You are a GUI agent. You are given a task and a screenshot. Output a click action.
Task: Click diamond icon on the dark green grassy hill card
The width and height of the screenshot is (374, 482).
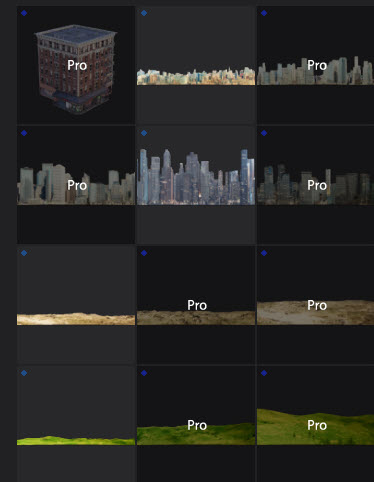144,373
